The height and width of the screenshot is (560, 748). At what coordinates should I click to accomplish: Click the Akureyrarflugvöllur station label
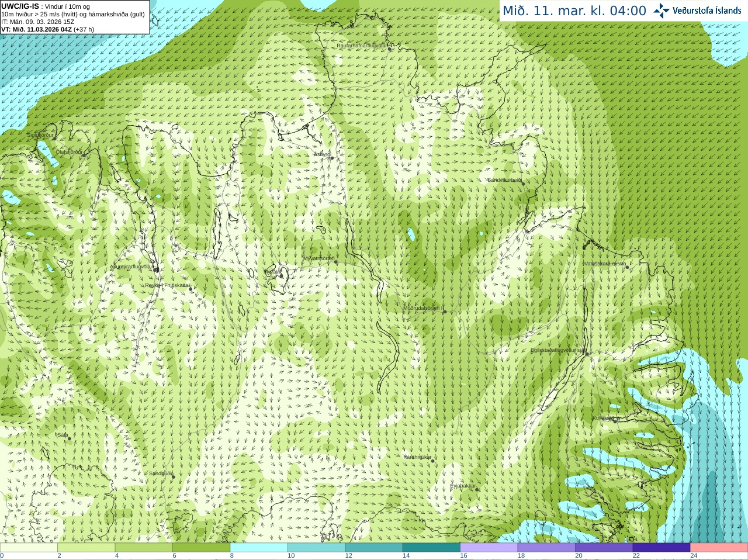[131, 267]
